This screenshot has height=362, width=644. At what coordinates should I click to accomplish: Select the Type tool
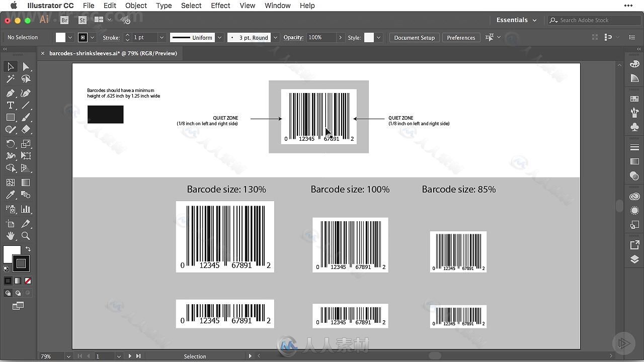pos(11,105)
